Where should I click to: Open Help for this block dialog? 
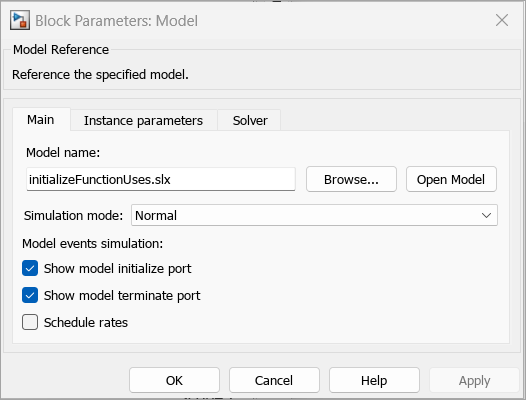374,380
